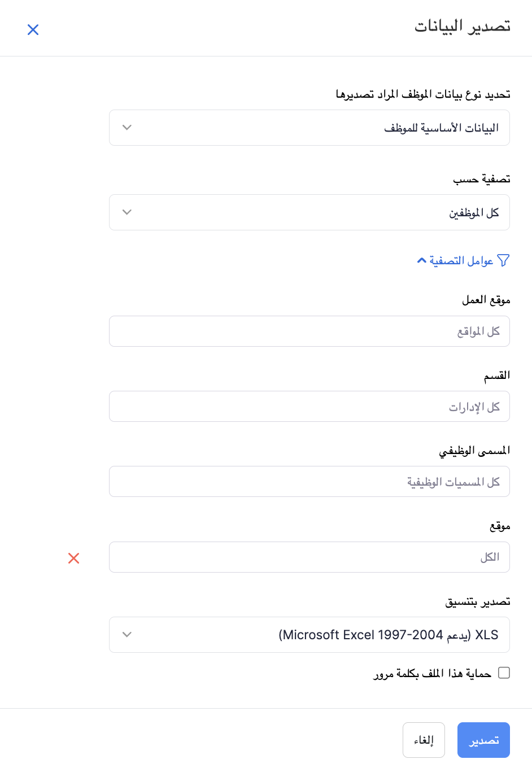The height and width of the screenshot is (768, 532).
Task: Click the تصدير البيانات dialog title
Action: point(463,27)
